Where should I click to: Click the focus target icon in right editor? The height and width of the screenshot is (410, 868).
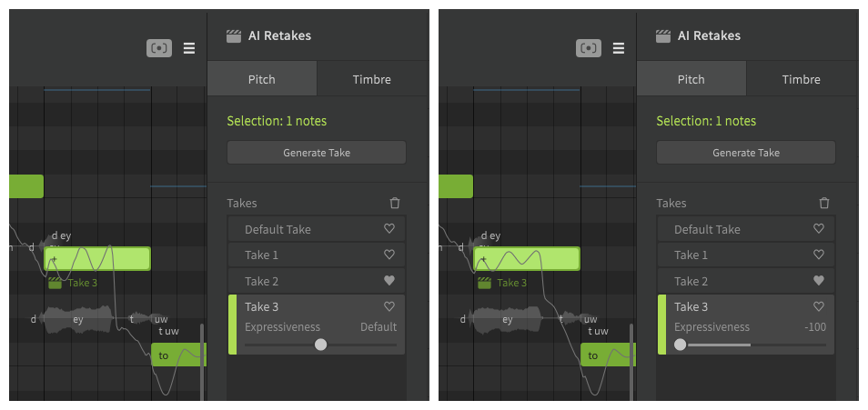pos(589,49)
